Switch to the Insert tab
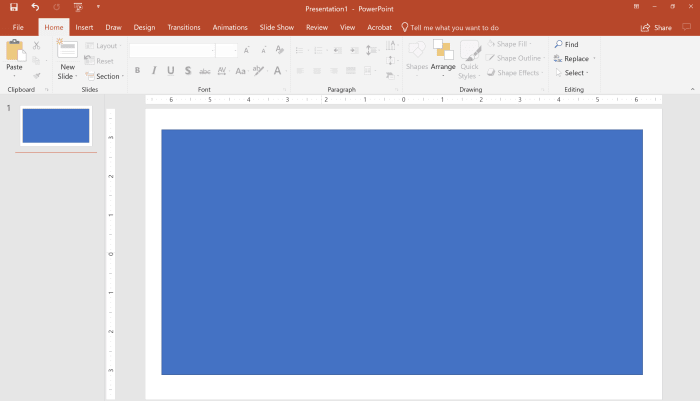 (x=84, y=27)
